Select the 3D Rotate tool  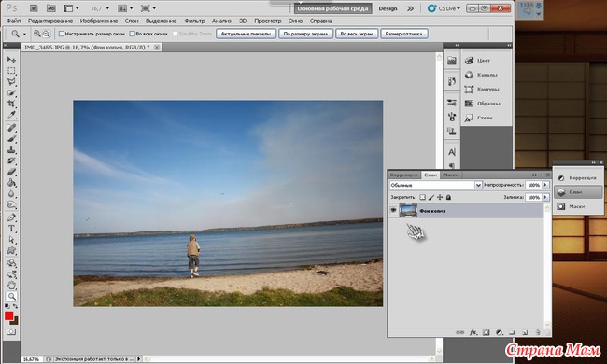tap(11, 263)
